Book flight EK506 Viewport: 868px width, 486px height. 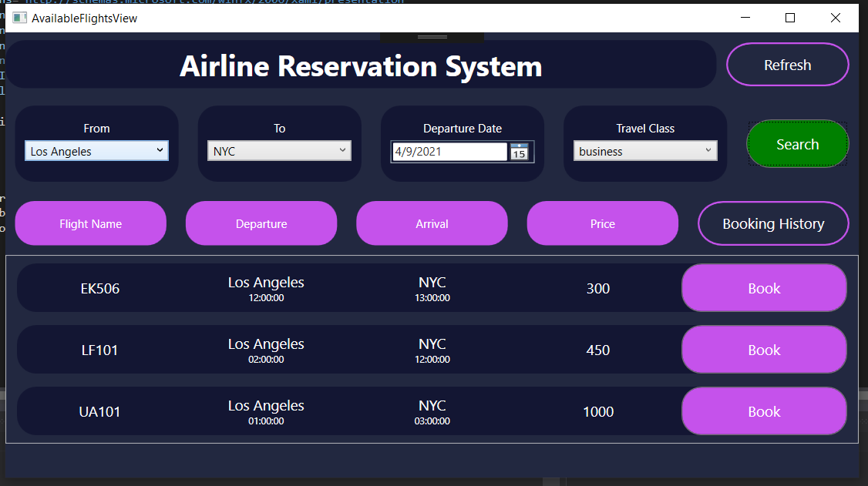pos(763,287)
